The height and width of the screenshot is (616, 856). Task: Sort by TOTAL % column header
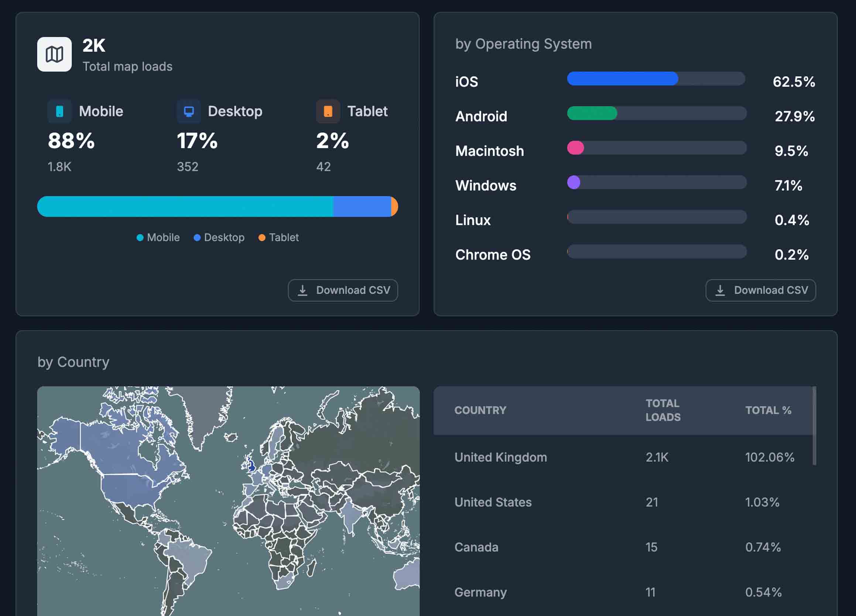pyautogui.click(x=768, y=410)
